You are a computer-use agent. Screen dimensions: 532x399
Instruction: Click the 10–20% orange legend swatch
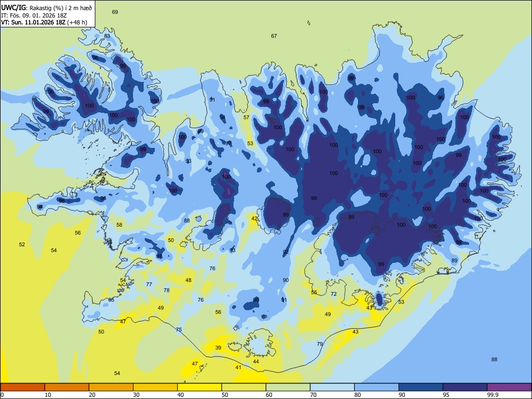click(x=67, y=387)
